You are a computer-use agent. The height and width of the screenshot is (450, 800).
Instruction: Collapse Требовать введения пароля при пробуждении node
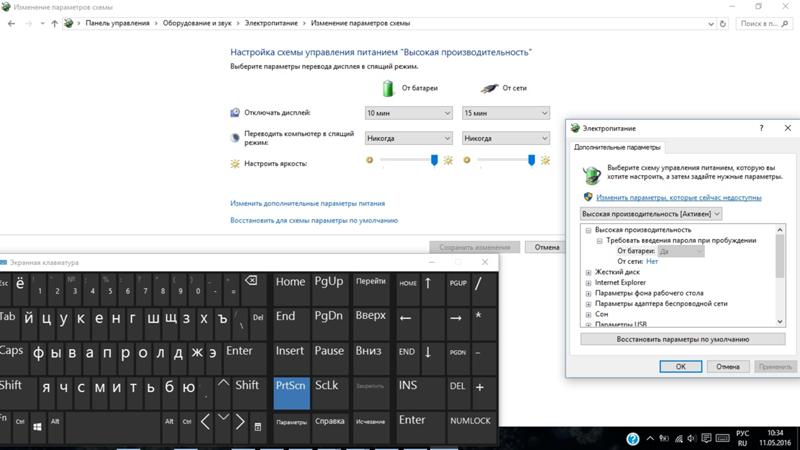click(599, 241)
